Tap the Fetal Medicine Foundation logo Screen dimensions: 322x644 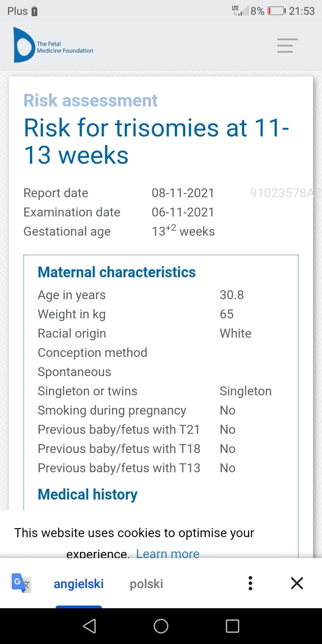[x=24, y=45]
